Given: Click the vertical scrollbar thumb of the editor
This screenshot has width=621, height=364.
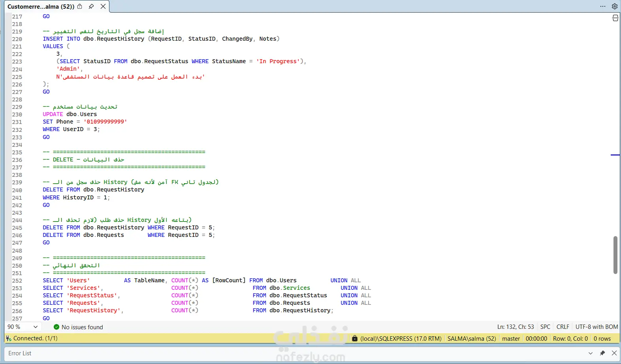Looking at the screenshot, I should pos(615,255).
